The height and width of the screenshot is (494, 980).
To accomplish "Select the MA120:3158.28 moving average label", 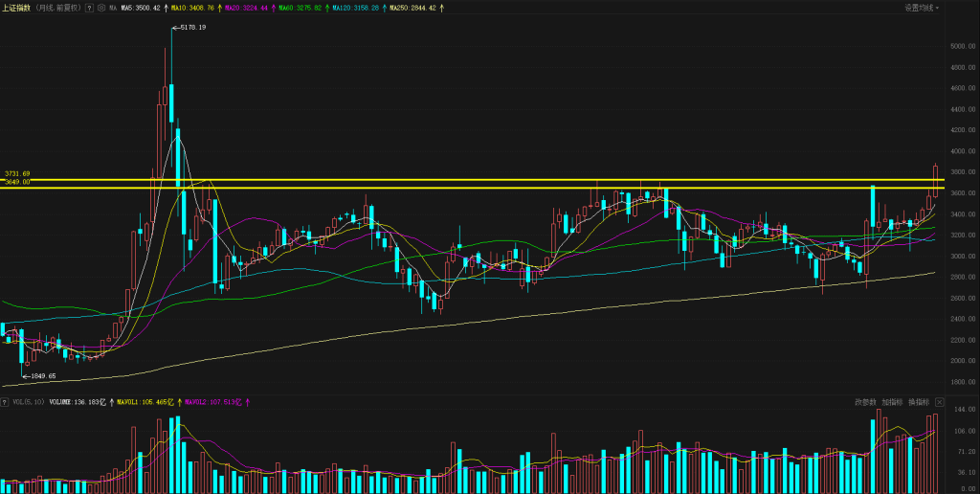I will pos(357,8).
